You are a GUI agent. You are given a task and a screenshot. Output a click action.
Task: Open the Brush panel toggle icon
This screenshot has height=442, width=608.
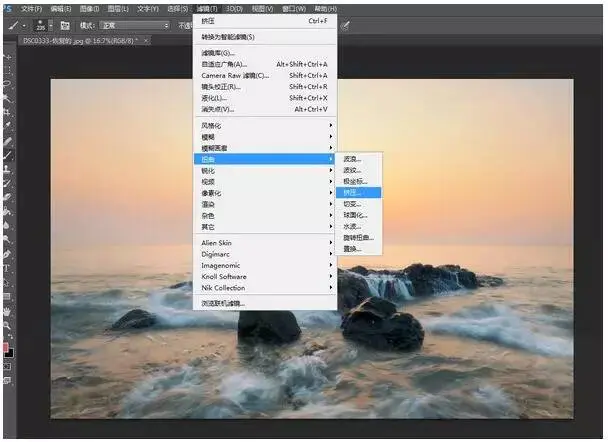click(x=65, y=26)
